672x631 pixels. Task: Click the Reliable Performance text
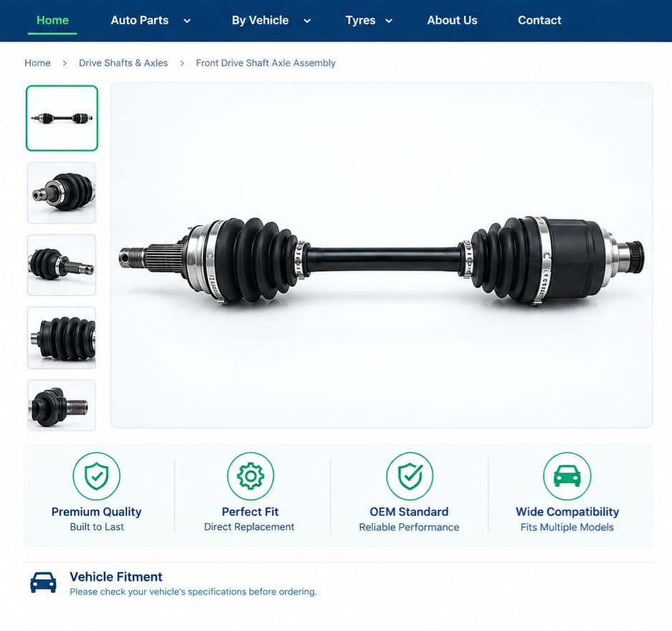pyautogui.click(x=410, y=527)
